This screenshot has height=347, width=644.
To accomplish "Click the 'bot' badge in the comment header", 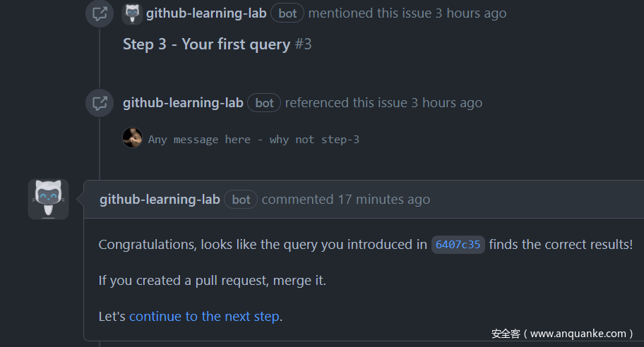I will 241,200.
